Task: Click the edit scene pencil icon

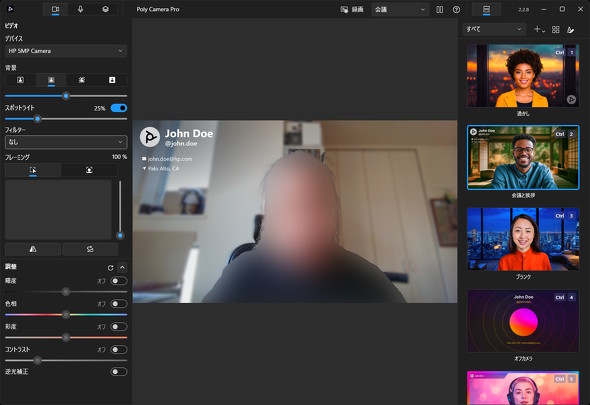Action: (570, 29)
